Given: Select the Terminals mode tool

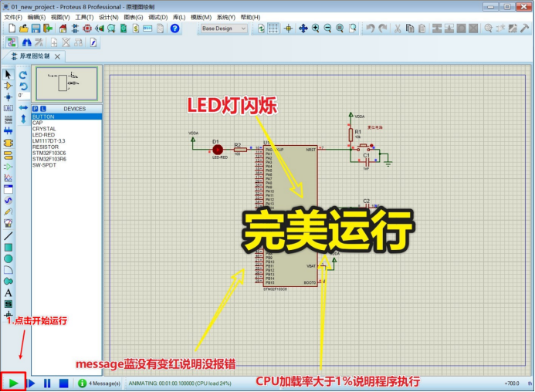Looking at the screenshot, I should tap(8, 156).
